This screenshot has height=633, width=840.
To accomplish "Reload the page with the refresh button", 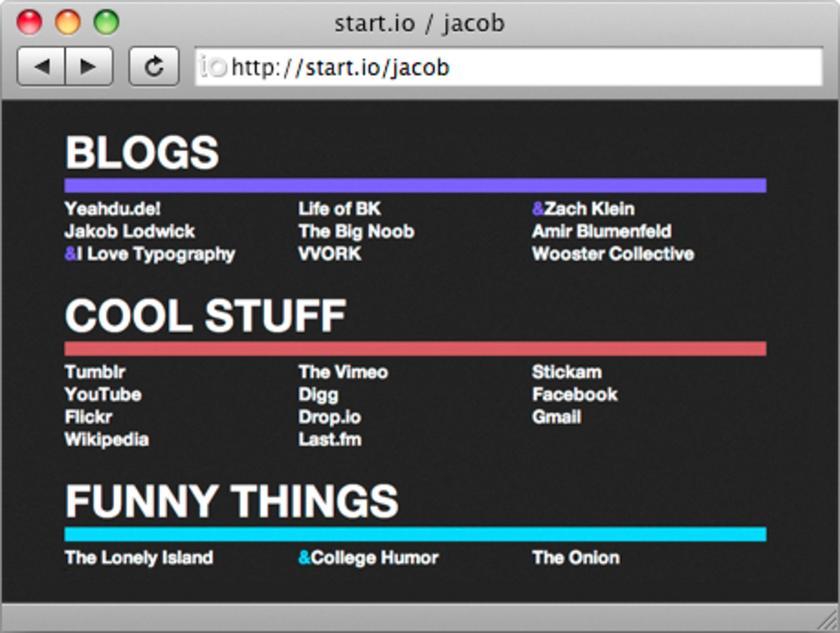I will coord(154,66).
